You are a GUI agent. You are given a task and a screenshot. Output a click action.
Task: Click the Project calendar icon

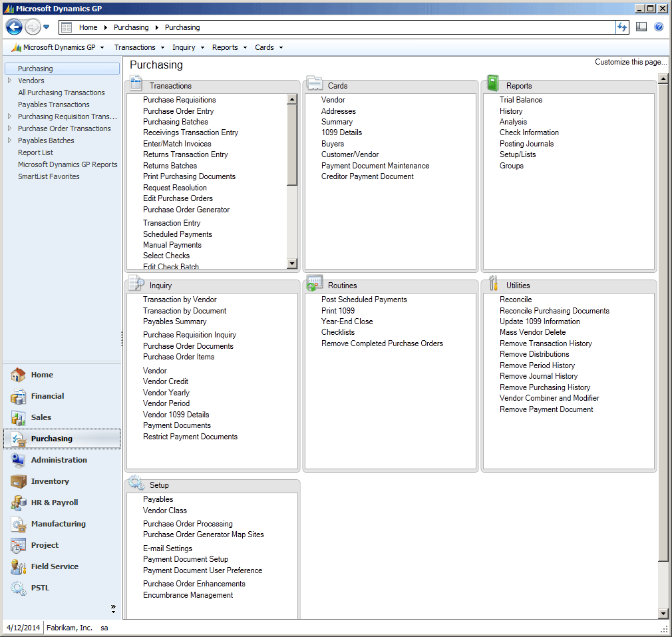[18, 545]
